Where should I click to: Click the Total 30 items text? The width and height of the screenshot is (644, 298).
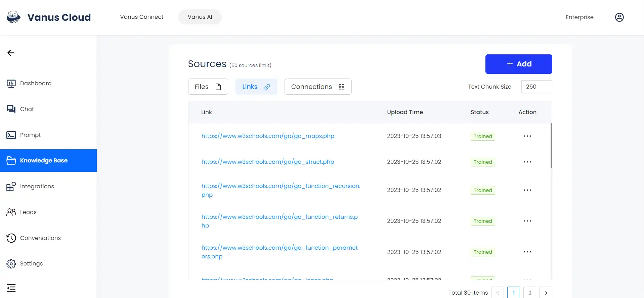[468, 293]
